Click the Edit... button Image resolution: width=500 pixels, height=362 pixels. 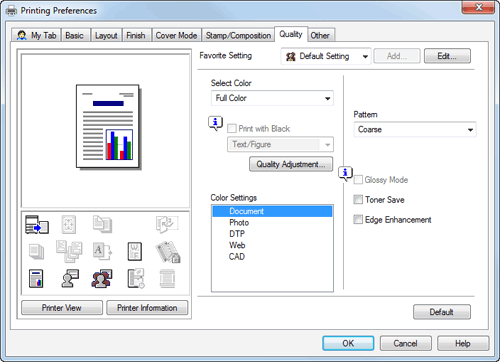pyautogui.click(x=447, y=56)
